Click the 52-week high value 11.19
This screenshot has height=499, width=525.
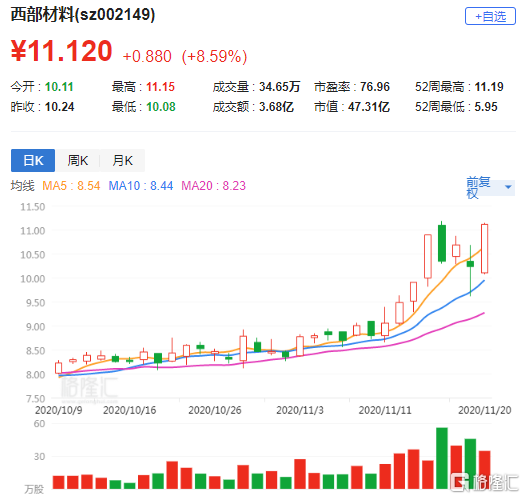coord(489,87)
